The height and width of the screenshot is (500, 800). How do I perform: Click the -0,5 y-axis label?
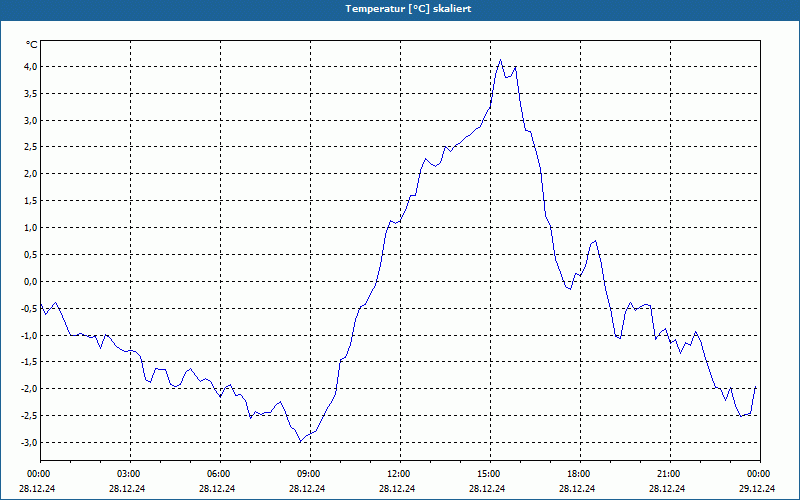(x=28, y=308)
